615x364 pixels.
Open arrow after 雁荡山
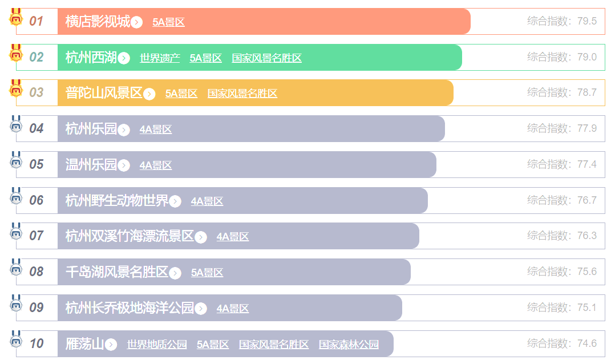click(111, 345)
